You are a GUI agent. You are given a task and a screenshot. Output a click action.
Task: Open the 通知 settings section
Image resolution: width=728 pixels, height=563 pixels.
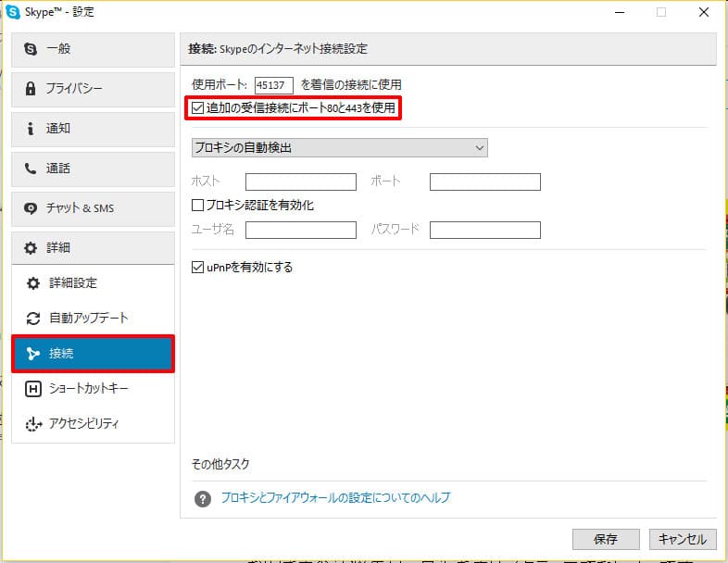tap(93, 130)
